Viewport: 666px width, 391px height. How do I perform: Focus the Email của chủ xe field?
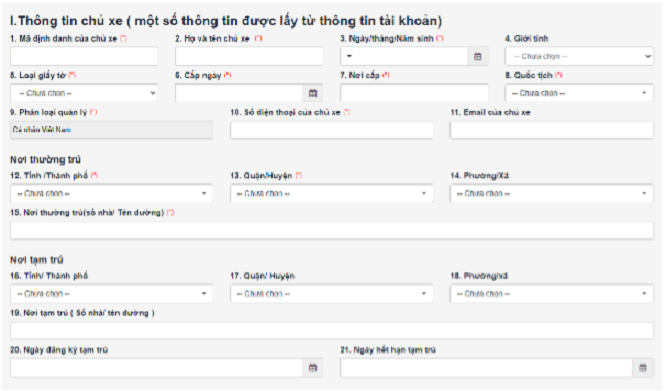click(x=552, y=130)
